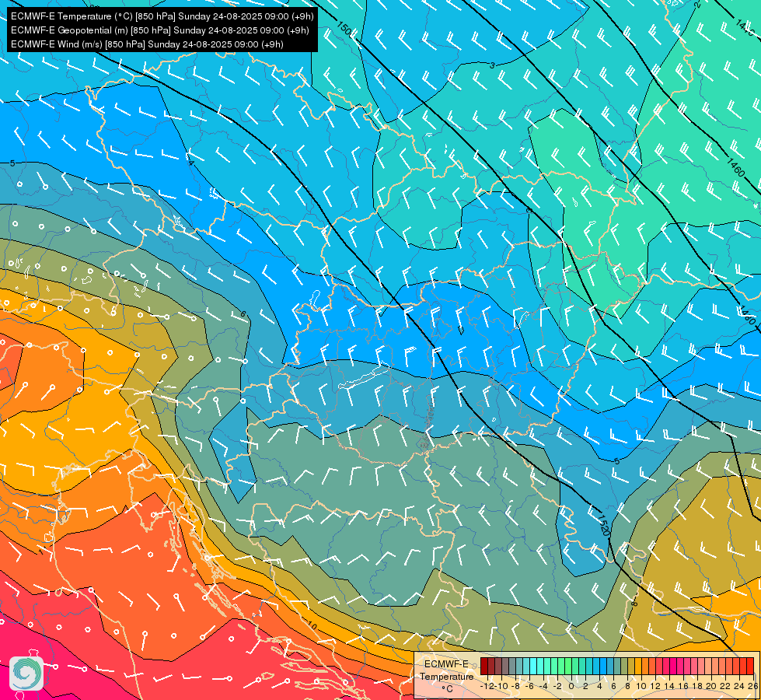Click the -4 tick label on the legend

[x=543, y=686]
